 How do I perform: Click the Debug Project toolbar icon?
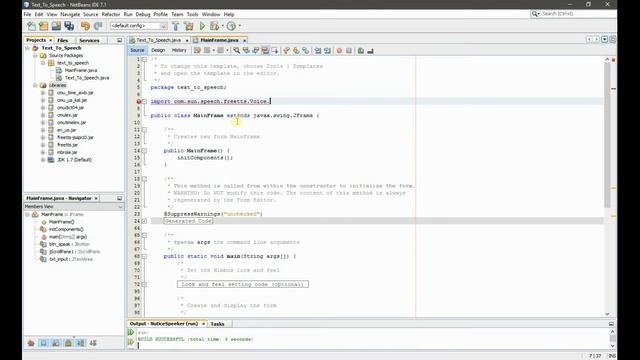tap(214, 26)
